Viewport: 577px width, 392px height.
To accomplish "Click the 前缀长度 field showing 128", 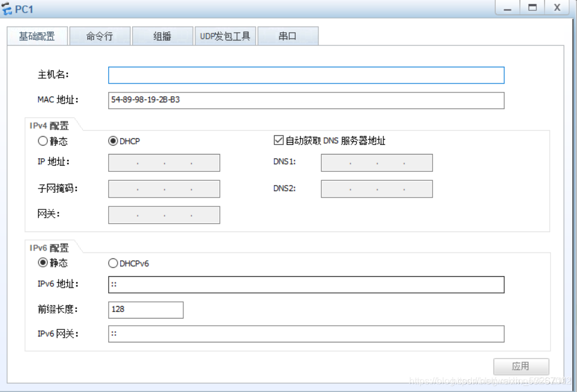I will (146, 310).
